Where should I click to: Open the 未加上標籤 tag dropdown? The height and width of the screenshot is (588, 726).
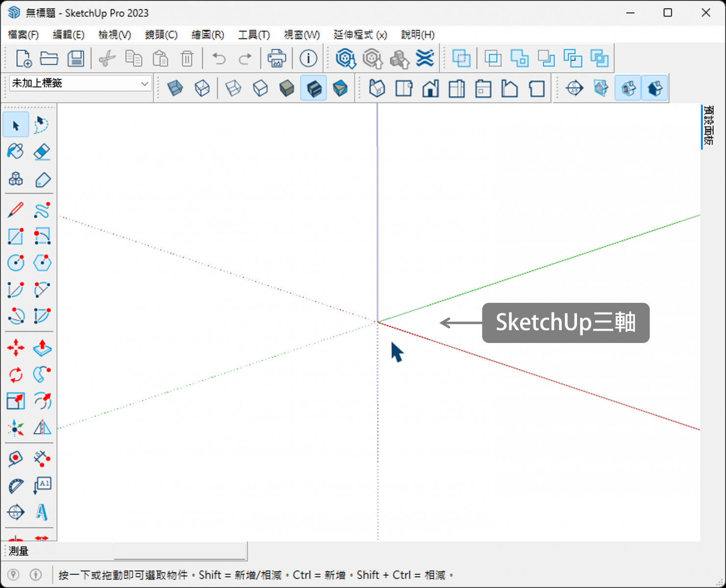(x=80, y=83)
